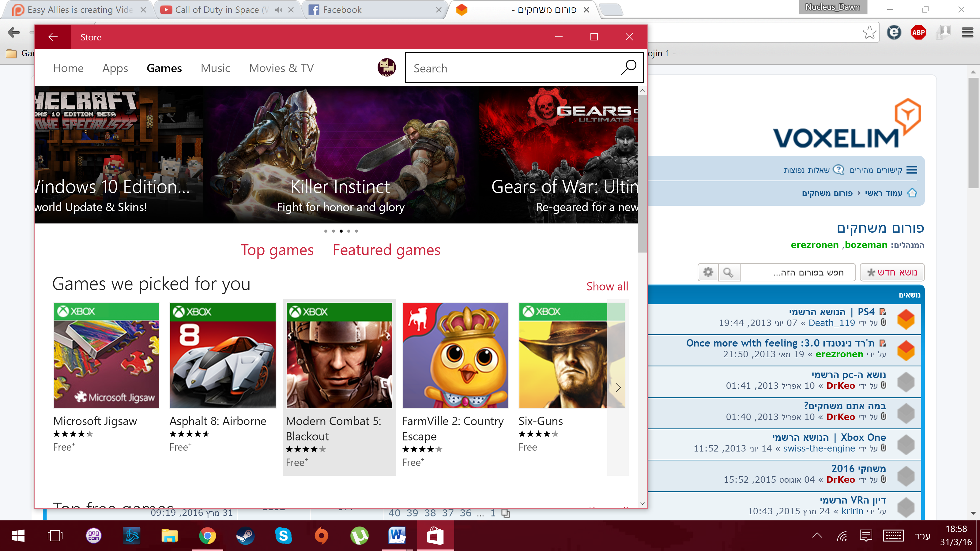
Task: Launch Skype from the taskbar
Action: 283,536
